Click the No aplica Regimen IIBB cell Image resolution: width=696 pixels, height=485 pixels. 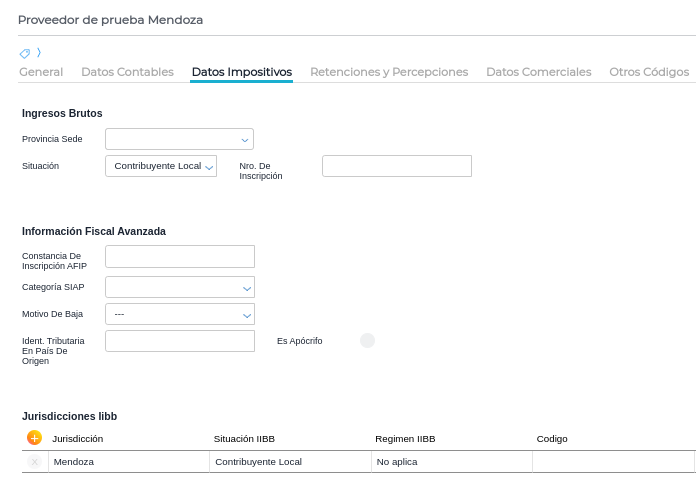tap(451, 462)
